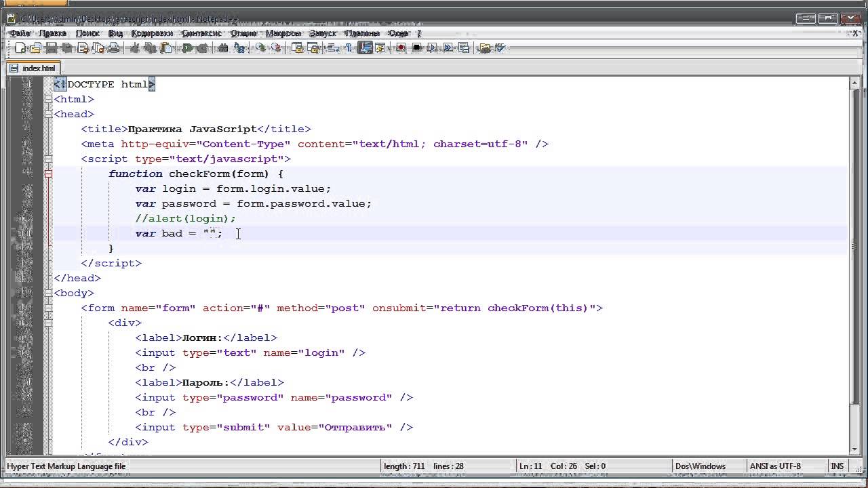Paste clipboard using the toolbar icon
This screenshot has height=488, width=868.
coord(166,48)
